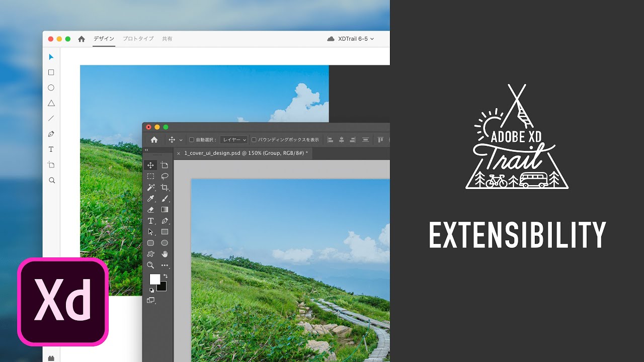This screenshot has width=644, height=362.
Task: Select the XD Pen tool
Action: (x=51, y=134)
